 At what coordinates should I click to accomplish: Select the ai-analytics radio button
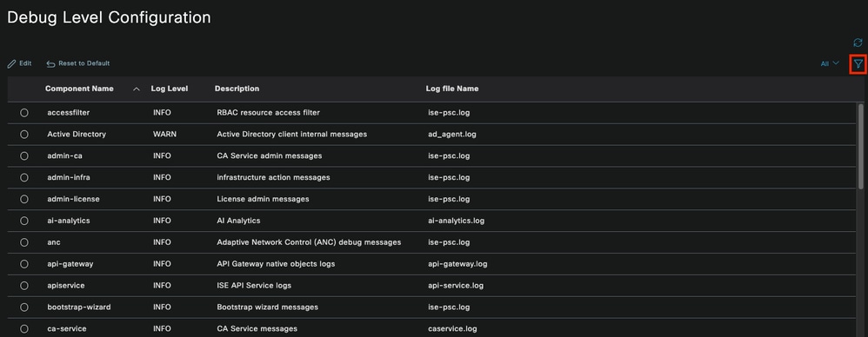coord(23,221)
